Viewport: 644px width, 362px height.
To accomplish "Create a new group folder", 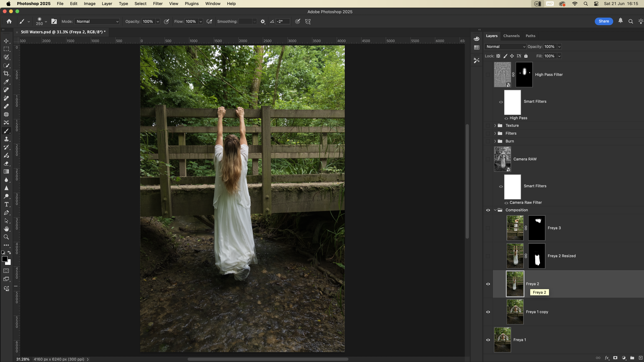I will tap(632, 358).
